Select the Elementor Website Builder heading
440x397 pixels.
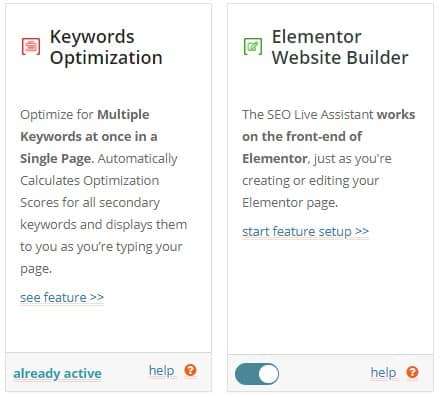[x=340, y=47]
